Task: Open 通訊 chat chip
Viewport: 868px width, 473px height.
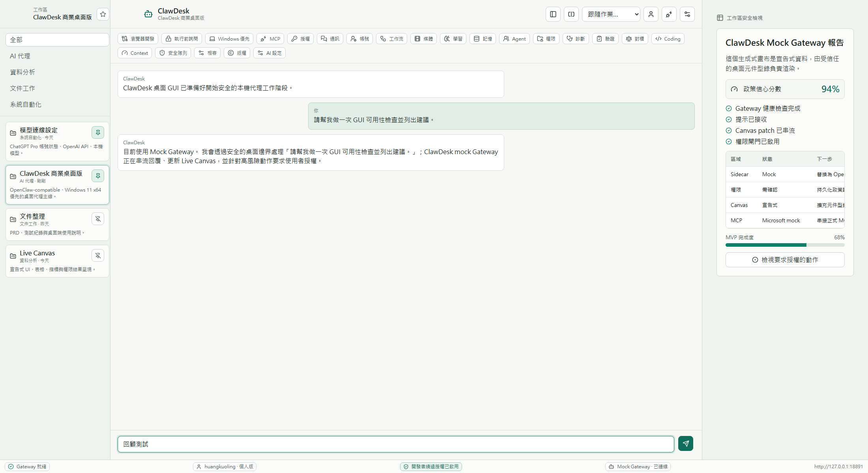Action: coord(330,39)
